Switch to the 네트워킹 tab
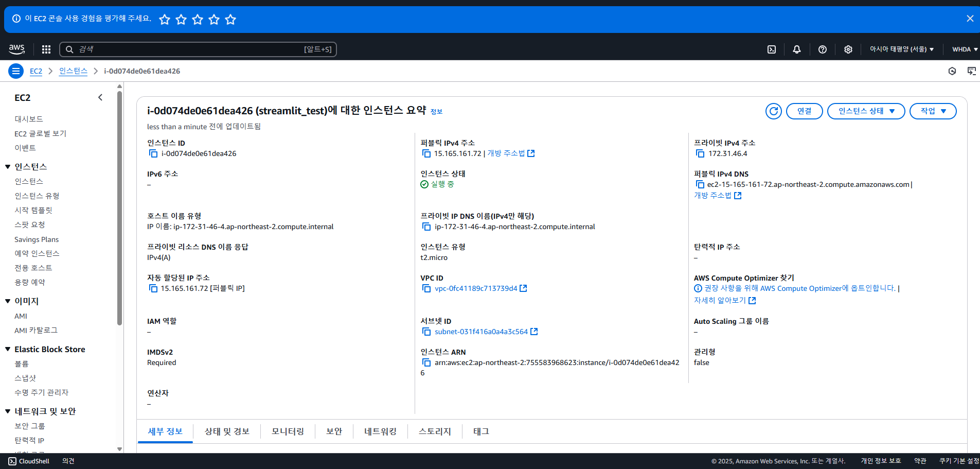This screenshot has height=469, width=980. (380, 431)
